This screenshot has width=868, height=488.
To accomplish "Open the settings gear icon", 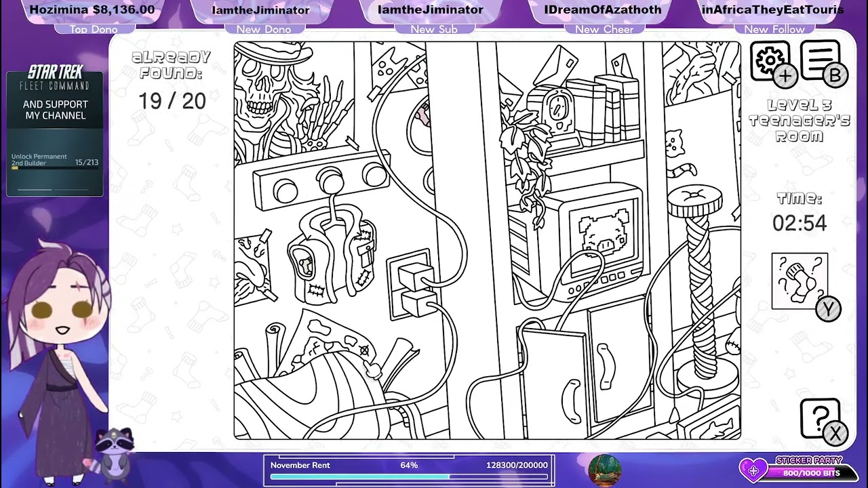I will (x=770, y=62).
